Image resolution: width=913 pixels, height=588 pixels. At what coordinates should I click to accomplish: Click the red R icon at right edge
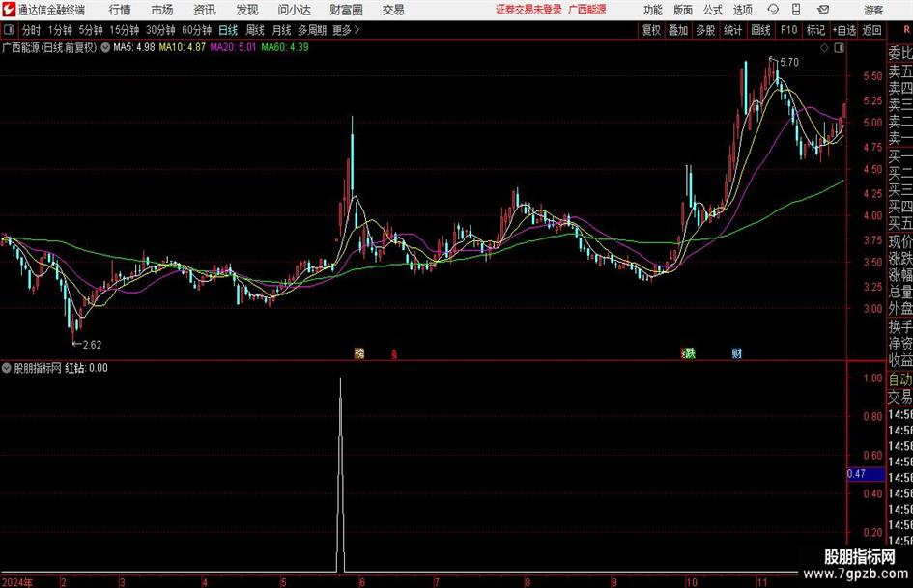(x=906, y=29)
